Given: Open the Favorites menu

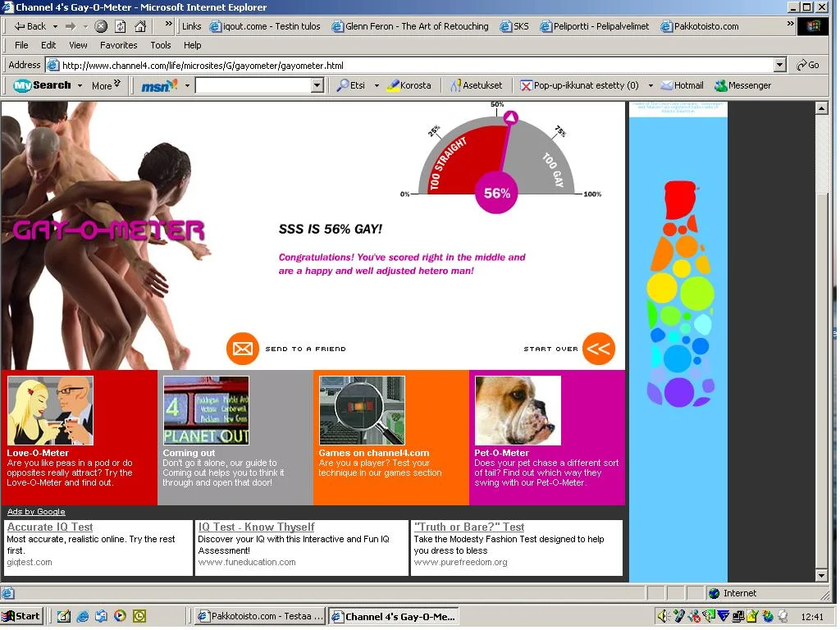Looking at the screenshot, I should (119, 45).
